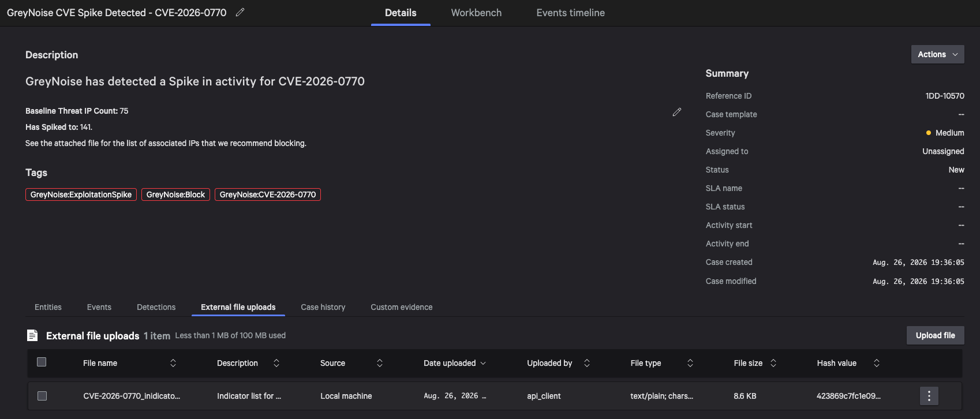Click the 'Baseline Threat IP Count: 75' line
The height and width of the screenshot is (419, 980).
(77, 111)
